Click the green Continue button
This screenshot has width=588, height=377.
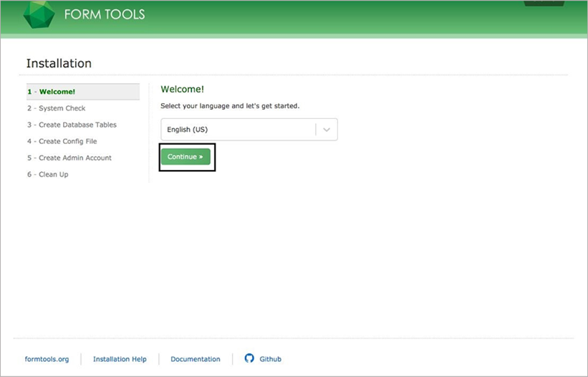pos(185,157)
